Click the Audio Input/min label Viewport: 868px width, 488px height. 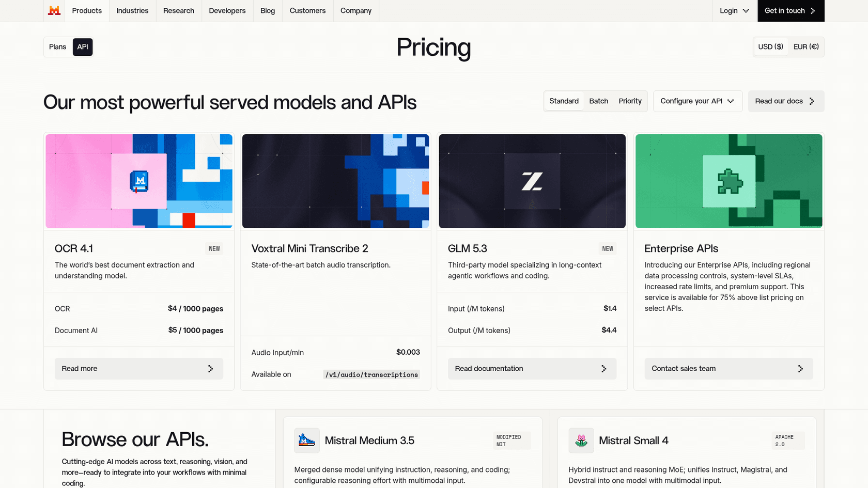[x=277, y=353]
